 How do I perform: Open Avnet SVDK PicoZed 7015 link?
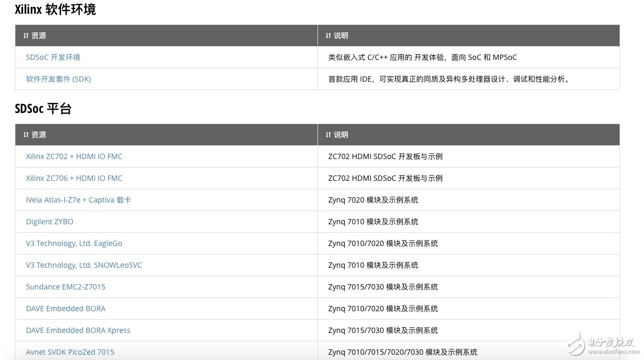point(70,352)
